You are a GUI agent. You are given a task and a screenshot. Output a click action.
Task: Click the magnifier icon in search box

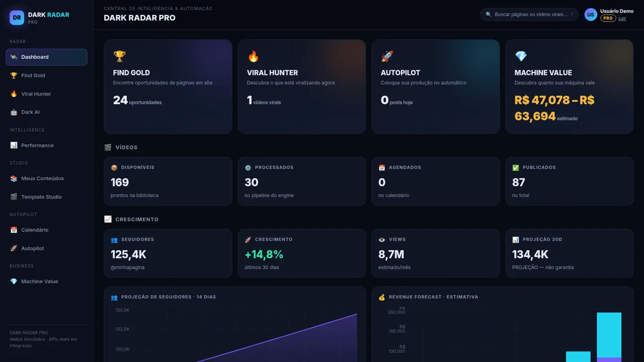[x=489, y=15]
